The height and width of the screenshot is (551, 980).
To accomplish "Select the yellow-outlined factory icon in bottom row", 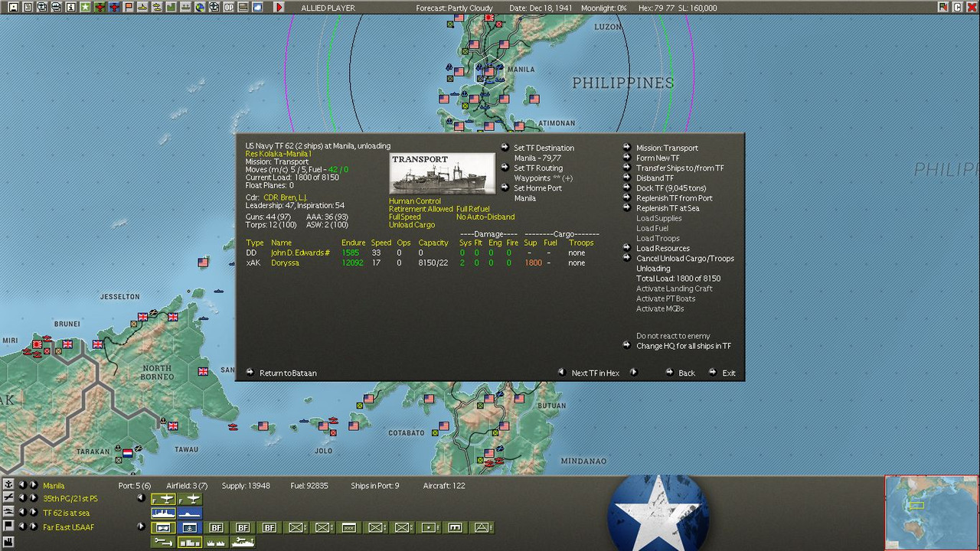I will (189, 542).
